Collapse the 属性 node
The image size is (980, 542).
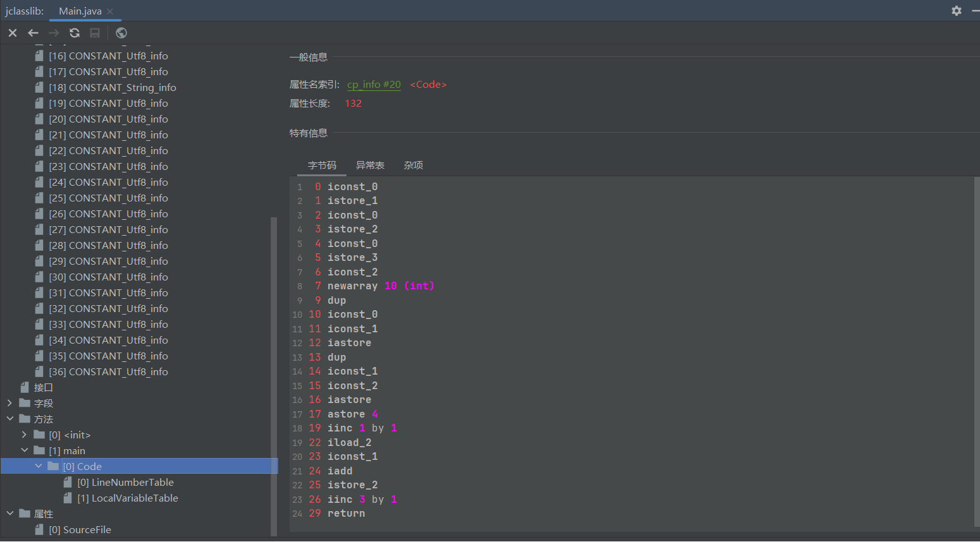9,514
